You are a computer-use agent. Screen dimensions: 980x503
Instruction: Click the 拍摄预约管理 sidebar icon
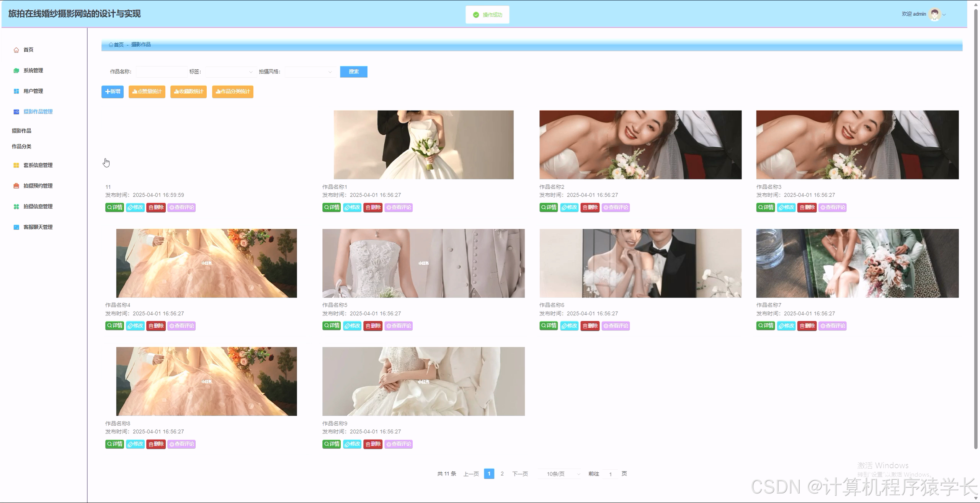click(x=16, y=186)
